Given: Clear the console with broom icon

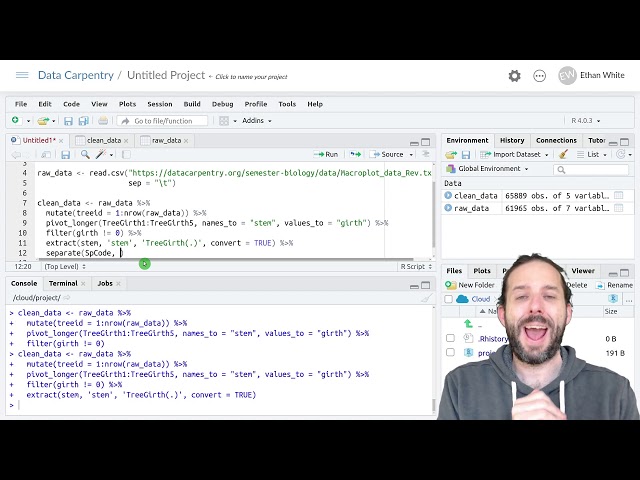Looking at the screenshot, I should click(426, 298).
